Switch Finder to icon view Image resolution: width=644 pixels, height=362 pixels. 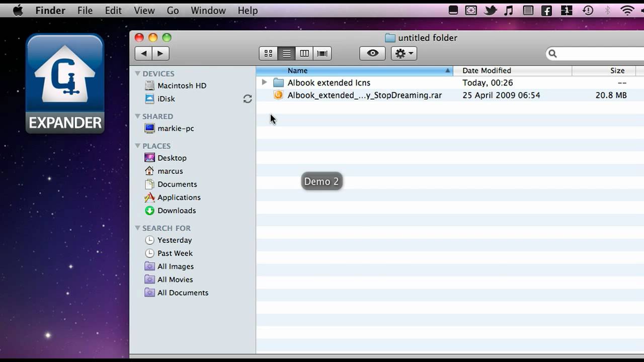click(268, 53)
